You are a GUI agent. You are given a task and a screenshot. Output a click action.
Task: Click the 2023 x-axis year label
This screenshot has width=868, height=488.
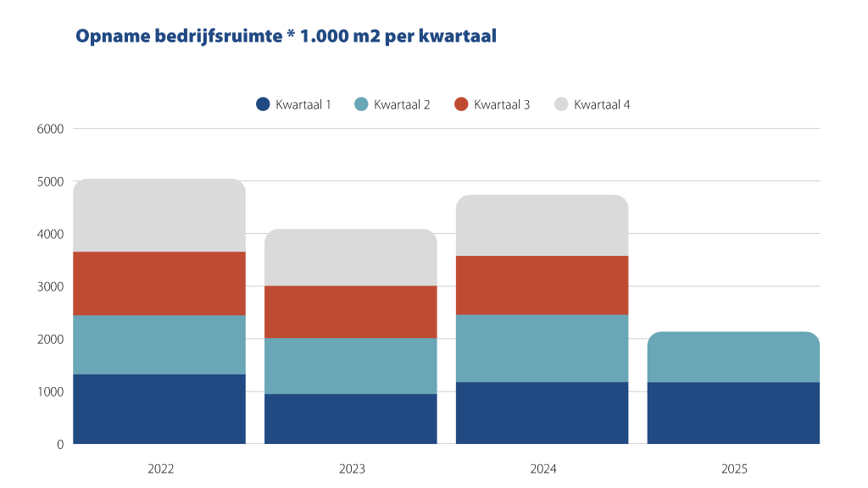coord(350,469)
